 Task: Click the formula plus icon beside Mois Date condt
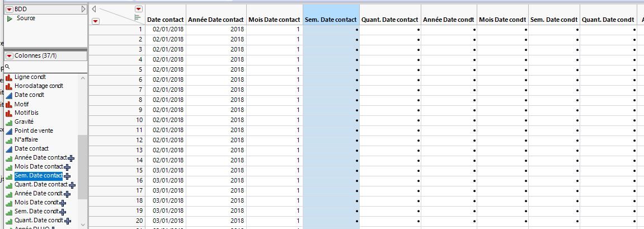[x=62, y=203]
